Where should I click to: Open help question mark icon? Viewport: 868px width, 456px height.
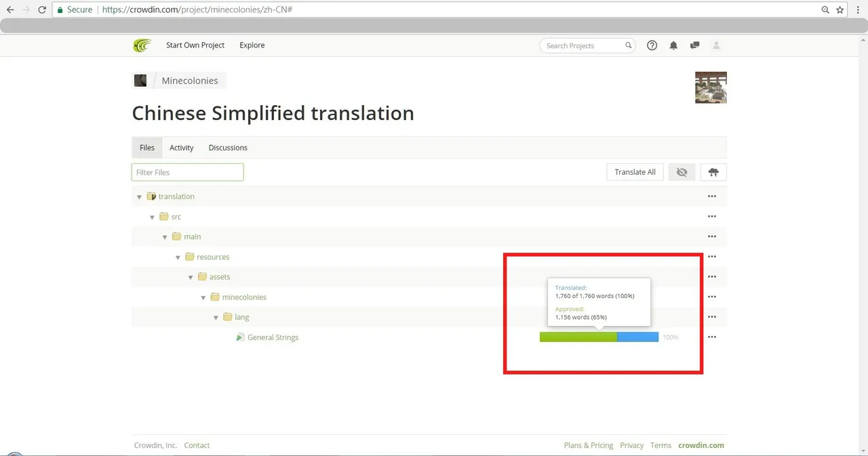[x=652, y=45]
